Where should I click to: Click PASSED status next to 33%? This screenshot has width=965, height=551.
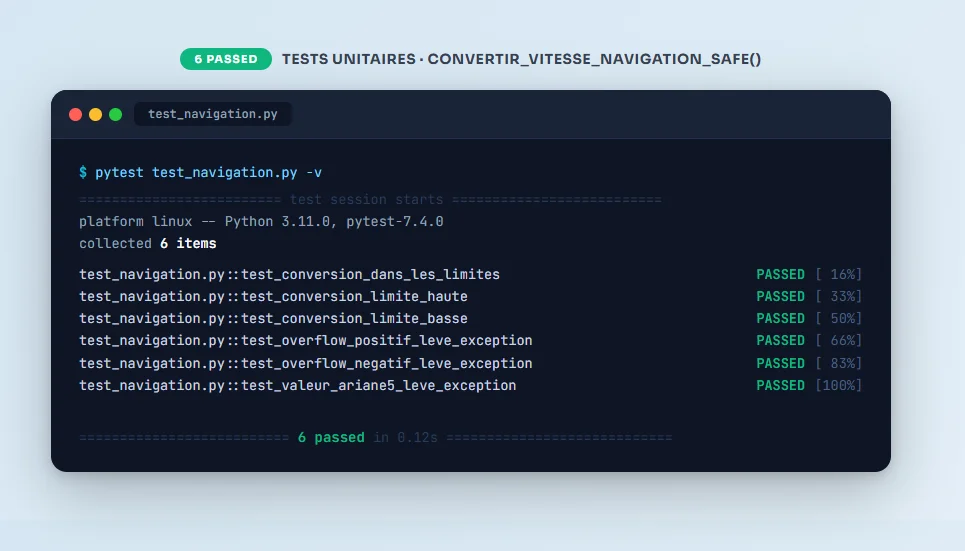click(780, 297)
